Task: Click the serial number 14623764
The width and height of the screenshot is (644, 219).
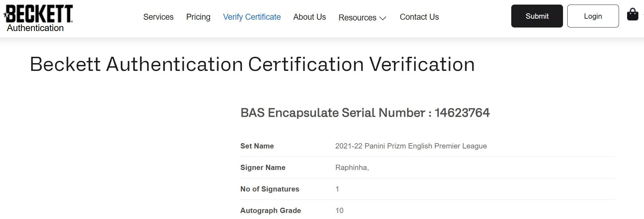Action: tap(462, 113)
